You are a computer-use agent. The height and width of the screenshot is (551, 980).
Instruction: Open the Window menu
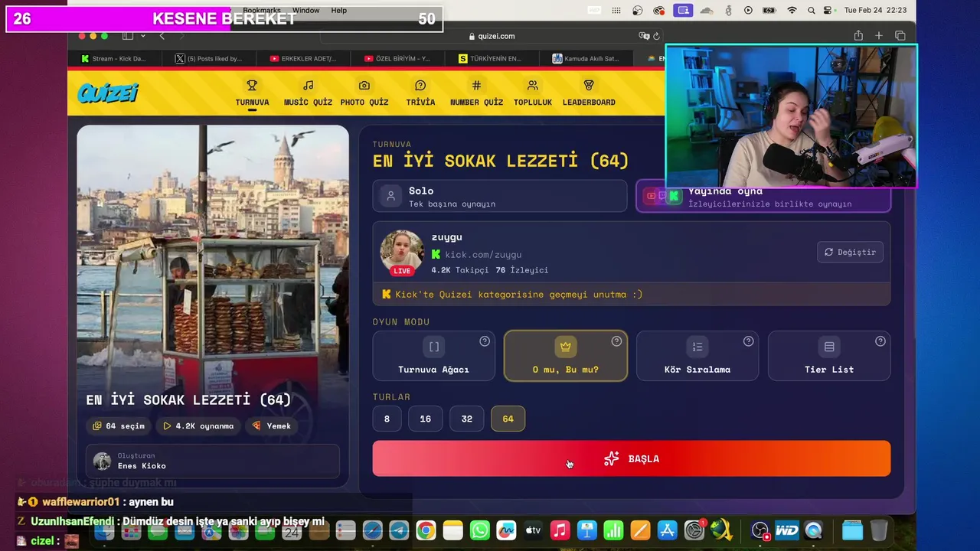pos(305,10)
